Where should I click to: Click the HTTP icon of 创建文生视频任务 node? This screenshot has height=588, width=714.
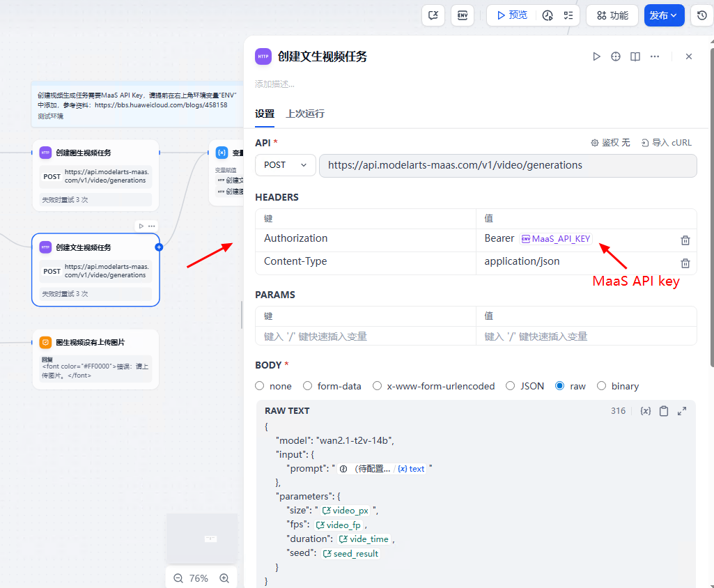point(45,247)
